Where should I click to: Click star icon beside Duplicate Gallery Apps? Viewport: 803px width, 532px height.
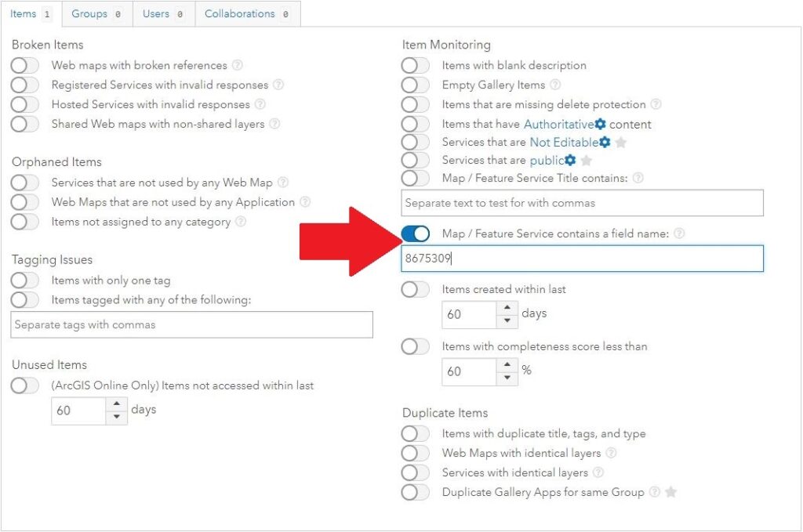(670, 492)
